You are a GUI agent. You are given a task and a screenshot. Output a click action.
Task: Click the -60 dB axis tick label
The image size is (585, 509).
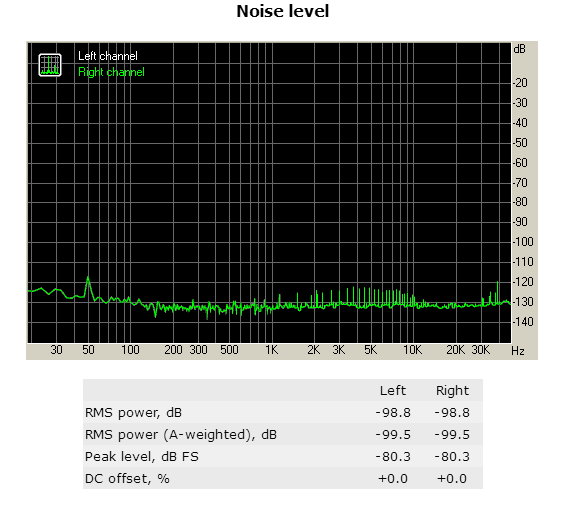coord(520,163)
